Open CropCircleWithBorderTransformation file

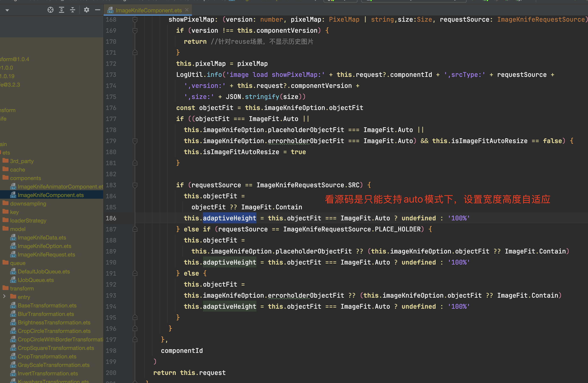pos(57,339)
